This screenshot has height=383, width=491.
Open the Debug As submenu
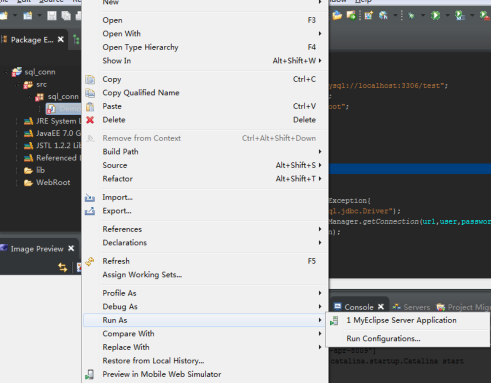coord(205,307)
